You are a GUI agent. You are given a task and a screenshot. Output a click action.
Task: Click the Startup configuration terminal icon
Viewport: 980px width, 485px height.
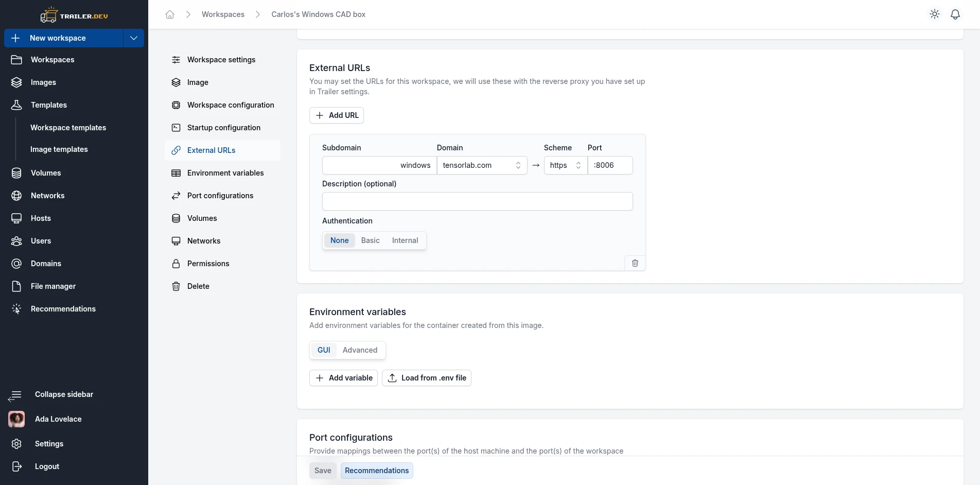point(176,128)
